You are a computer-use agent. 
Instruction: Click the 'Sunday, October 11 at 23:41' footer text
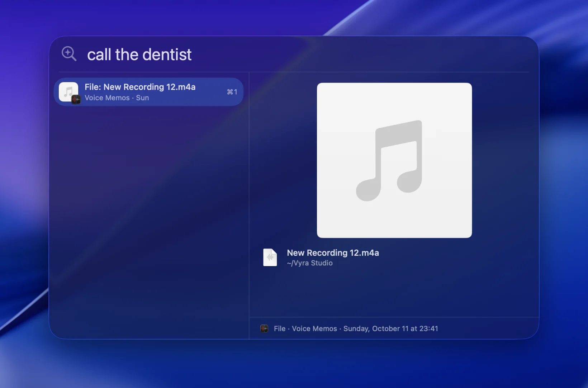[390, 328]
